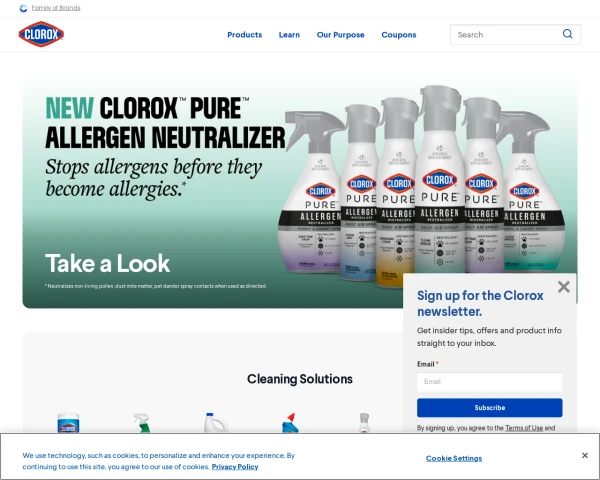Open the Our Purpose menu
This screenshot has width=600, height=480.
[341, 35]
